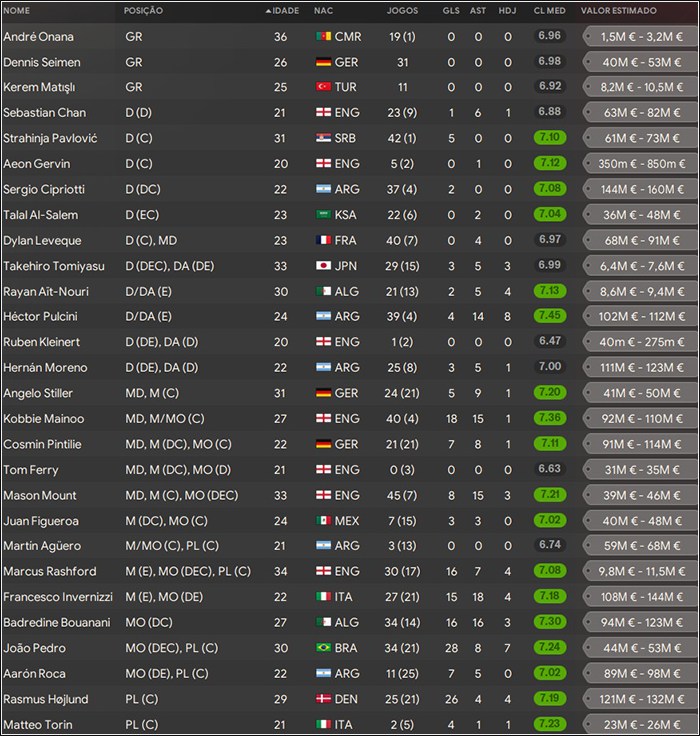Click Serbian flag in Strahinja Pavlović row

pos(323,138)
